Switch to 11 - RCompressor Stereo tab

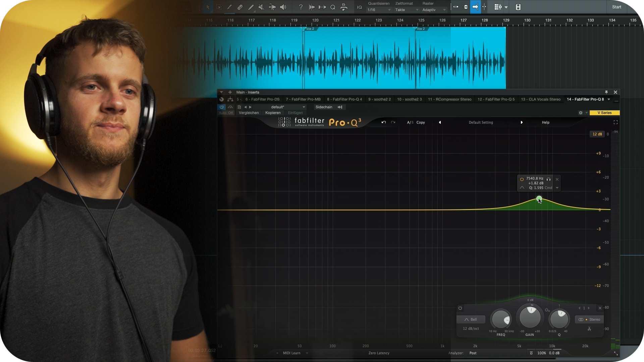pos(449,100)
